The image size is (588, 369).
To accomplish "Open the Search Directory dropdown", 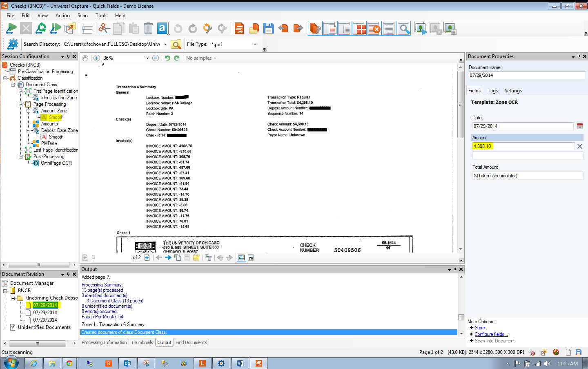I will [x=165, y=44].
